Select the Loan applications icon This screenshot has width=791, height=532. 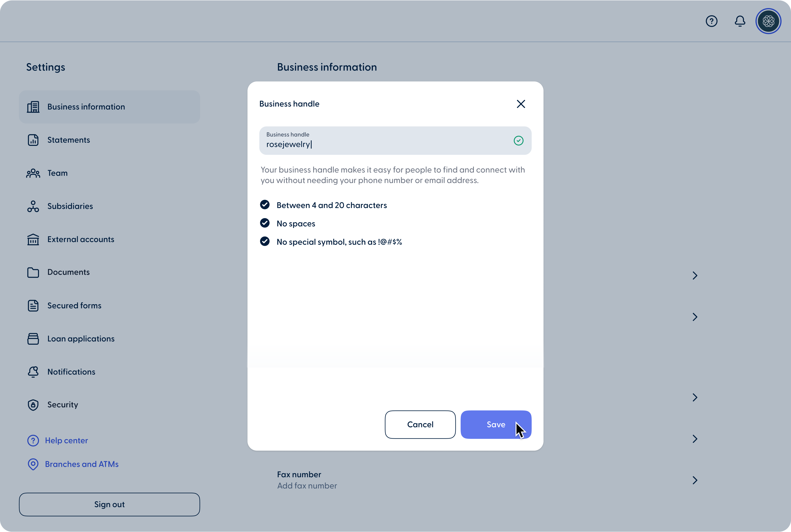(33, 339)
